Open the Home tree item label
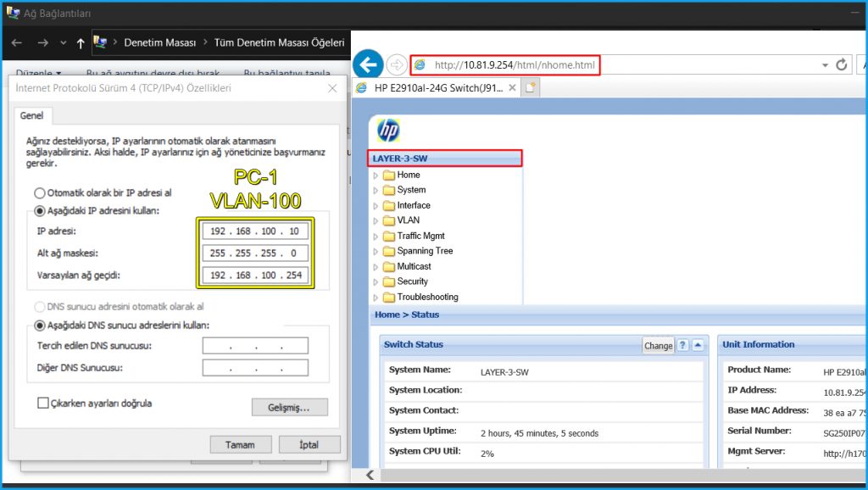The image size is (868, 490). 409,175
